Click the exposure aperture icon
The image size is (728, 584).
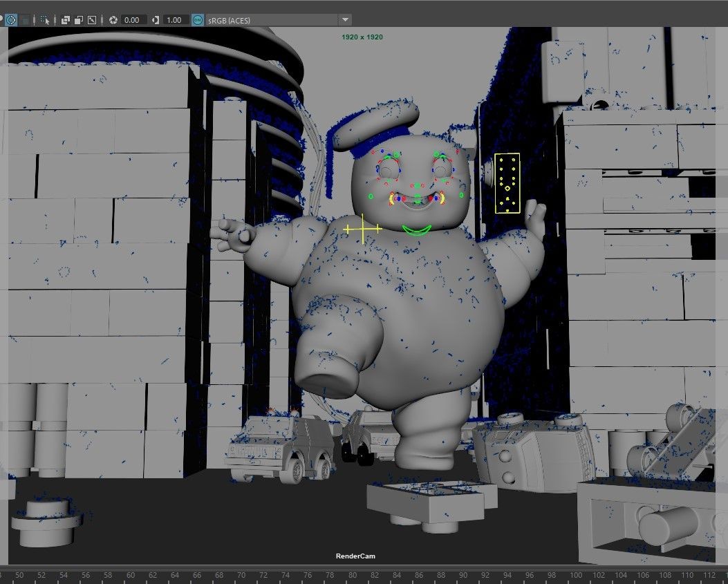tap(113, 20)
